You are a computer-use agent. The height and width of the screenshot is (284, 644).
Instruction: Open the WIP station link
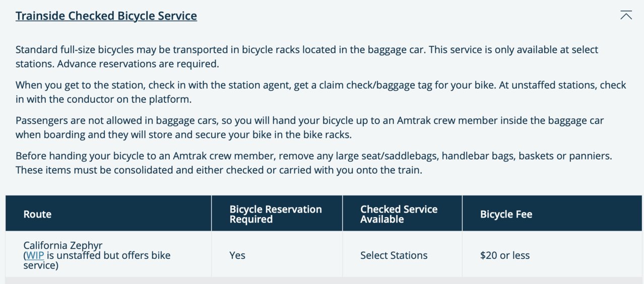(x=35, y=255)
